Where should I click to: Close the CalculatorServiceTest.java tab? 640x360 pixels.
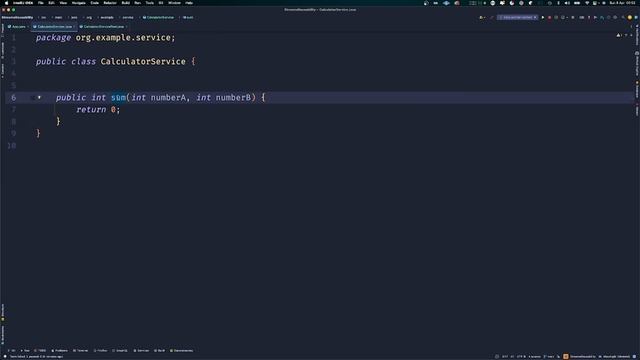point(127,27)
